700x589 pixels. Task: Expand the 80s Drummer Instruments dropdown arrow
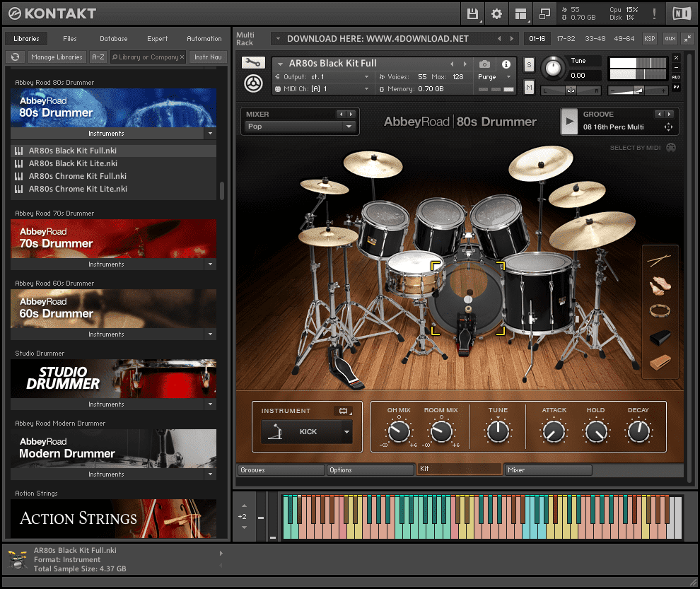click(x=210, y=133)
